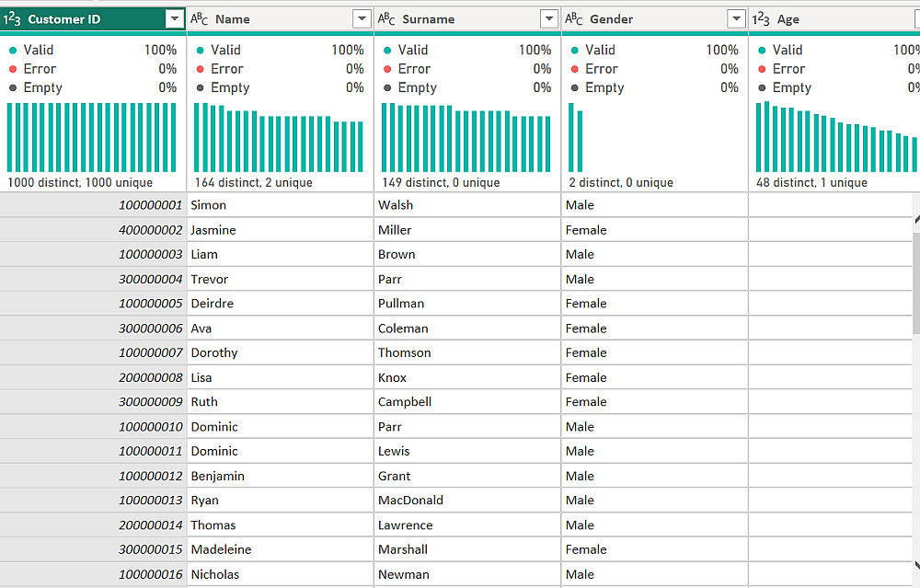920x588 pixels.
Task: Open the Customer ID filter dropdown
Action: click(175, 19)
